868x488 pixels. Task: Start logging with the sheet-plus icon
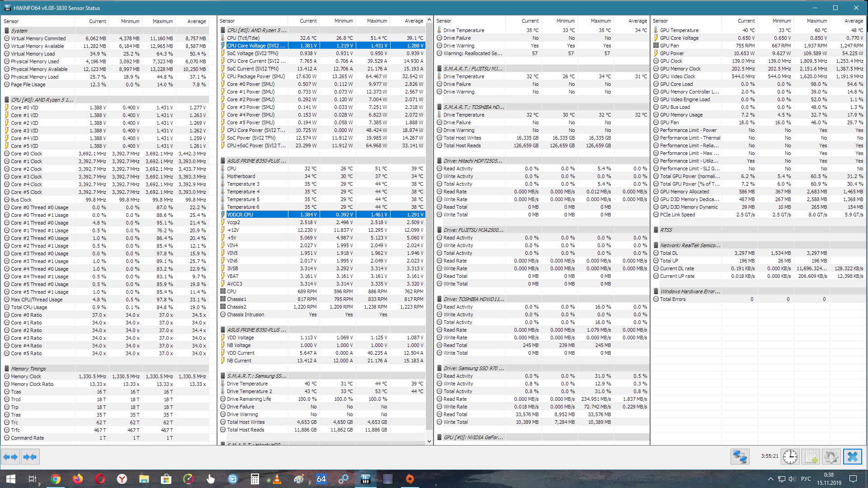tap(811, 457)
